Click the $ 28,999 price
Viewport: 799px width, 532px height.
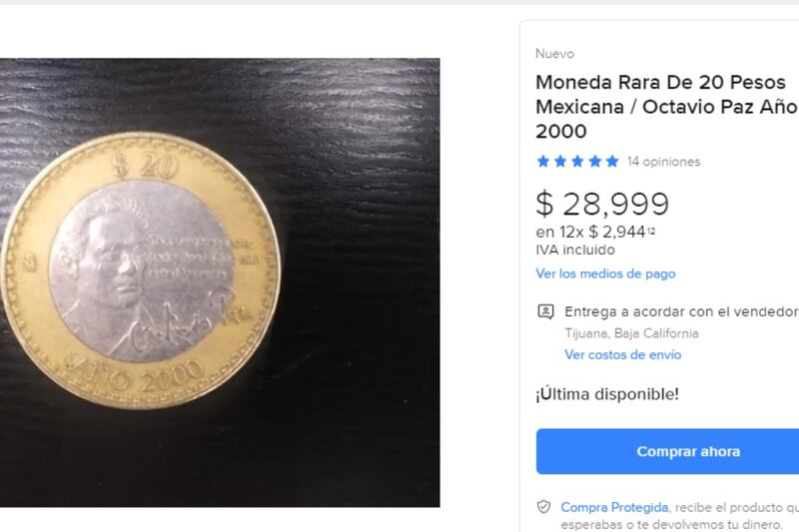click(x=602, y=204)
